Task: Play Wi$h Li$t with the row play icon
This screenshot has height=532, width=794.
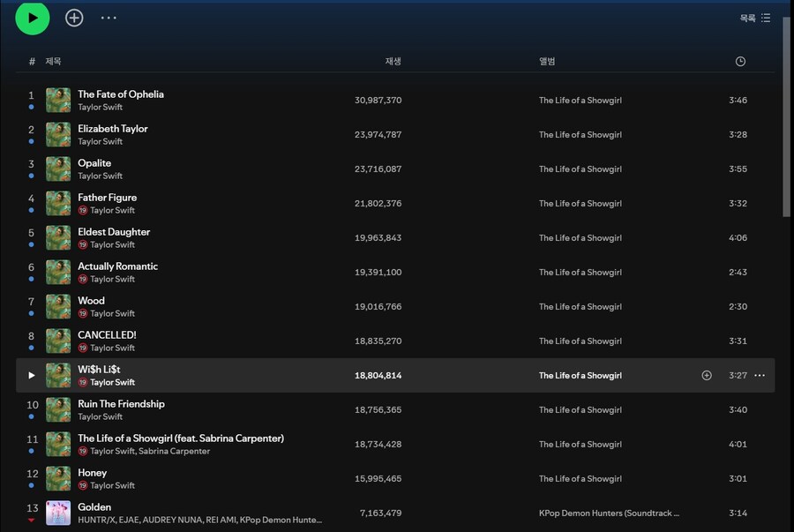Action: pyautogui.click(x=32, y=375)
